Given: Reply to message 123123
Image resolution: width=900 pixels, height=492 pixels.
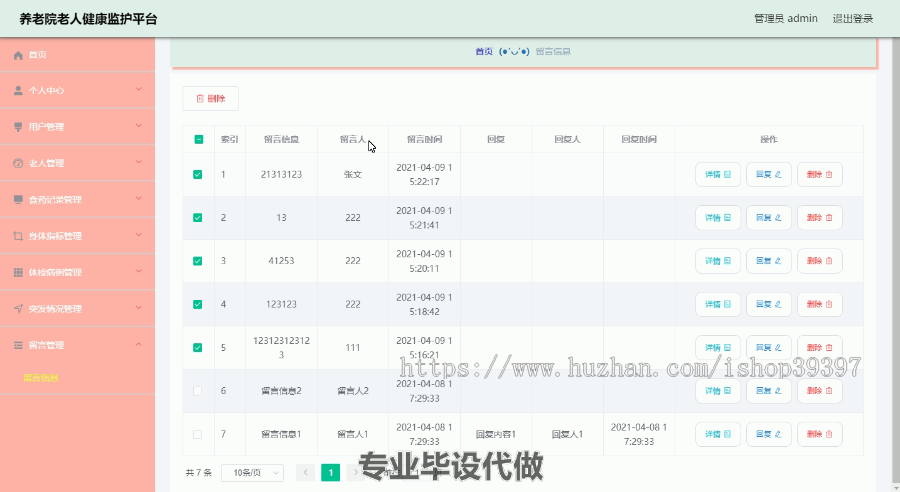Looking at the screenshot, I should [x=769, y=304].
